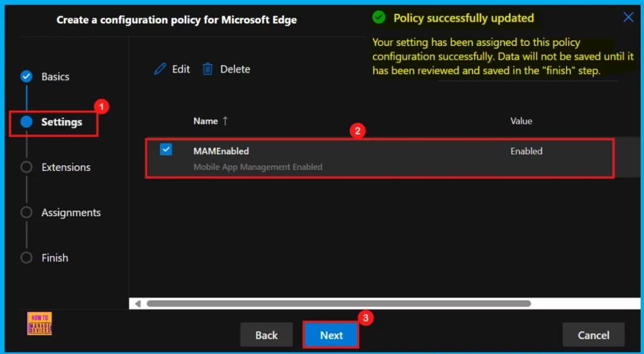Click the Extensions step circle indicator
The height and width of the screenshot is (354, 644).
[26, 167]
